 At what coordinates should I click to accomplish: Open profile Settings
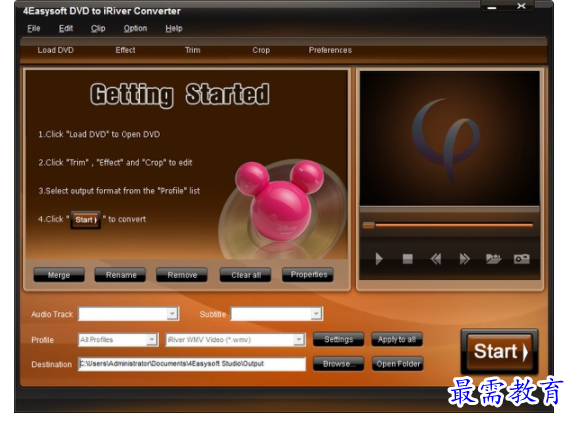[x=339, y=339]
